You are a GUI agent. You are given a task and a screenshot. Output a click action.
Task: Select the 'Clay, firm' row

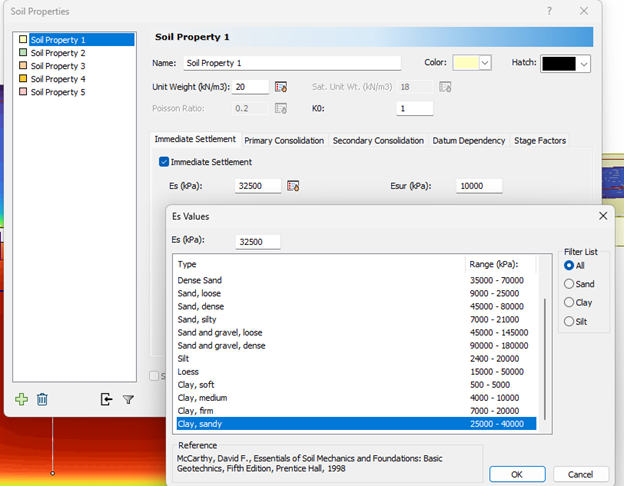pyautogui.click(x=356, y=411)
